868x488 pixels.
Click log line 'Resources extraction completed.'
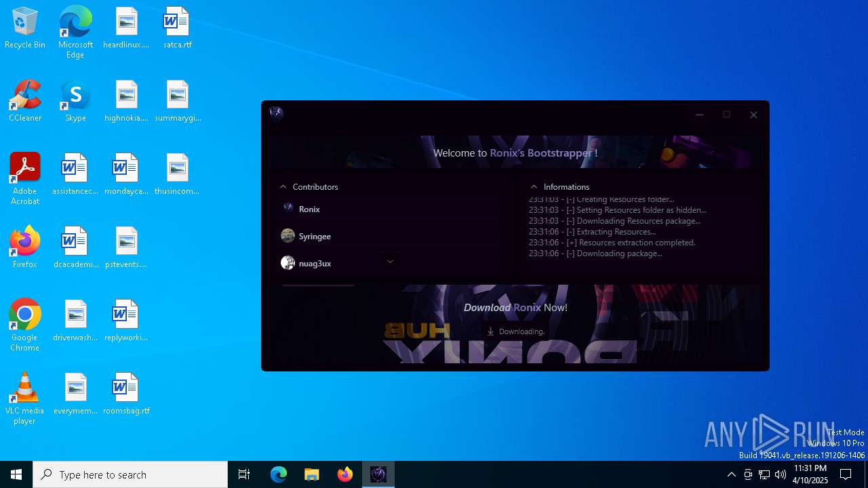[612, 243]
